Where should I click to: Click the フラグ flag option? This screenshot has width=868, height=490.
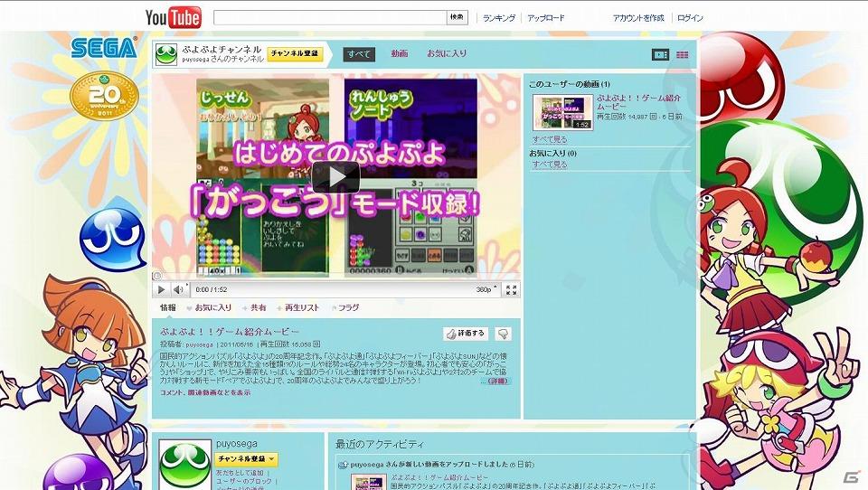[x=345, y=307]
